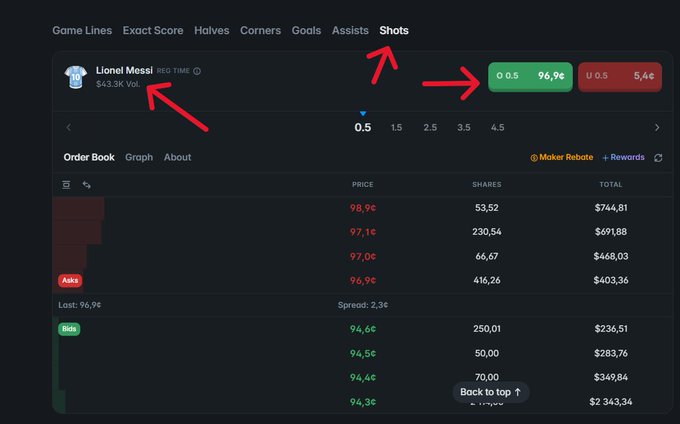
Task: Select the Corners tab
Action: [260, 30]
